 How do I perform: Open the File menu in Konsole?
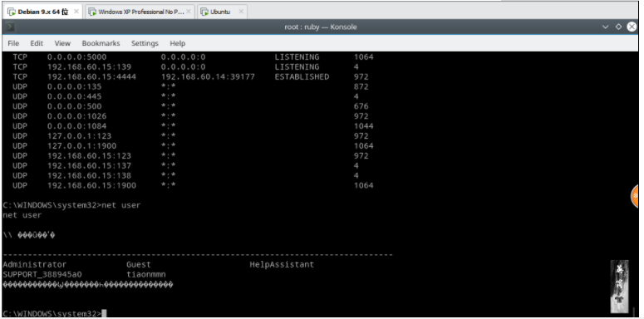coord(13,43)
